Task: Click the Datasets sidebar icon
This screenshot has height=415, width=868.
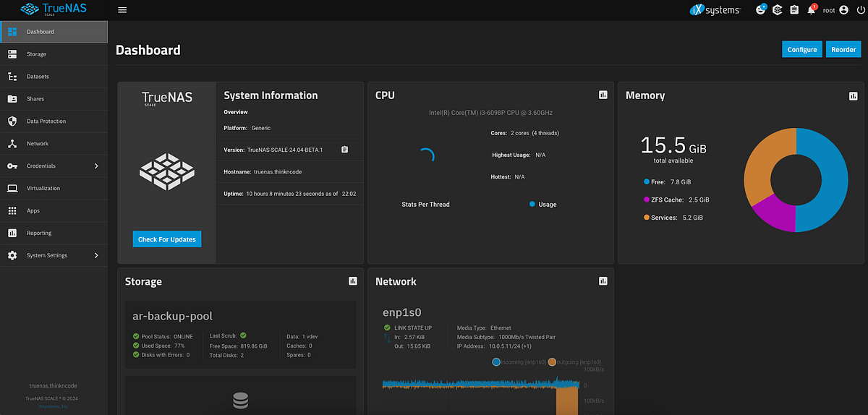Action: 12,77
